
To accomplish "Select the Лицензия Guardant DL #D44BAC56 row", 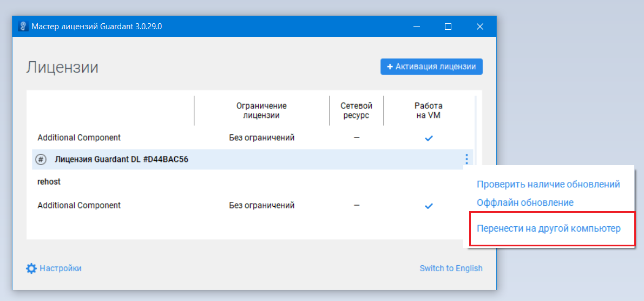I will point(122,160).
